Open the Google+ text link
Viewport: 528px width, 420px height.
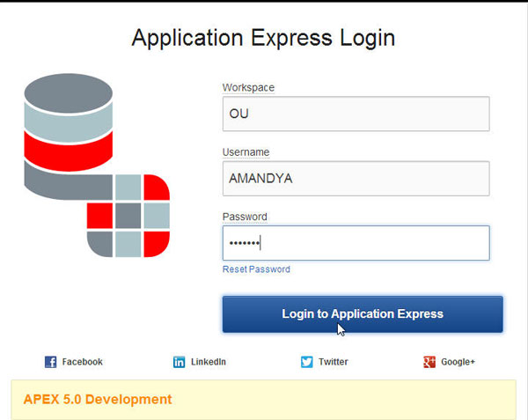point(458,362)
